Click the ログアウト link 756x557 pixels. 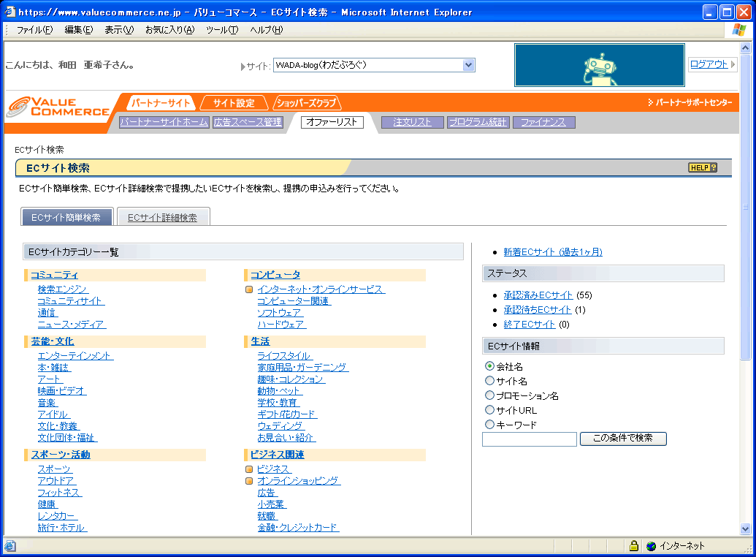coord(709,64)
